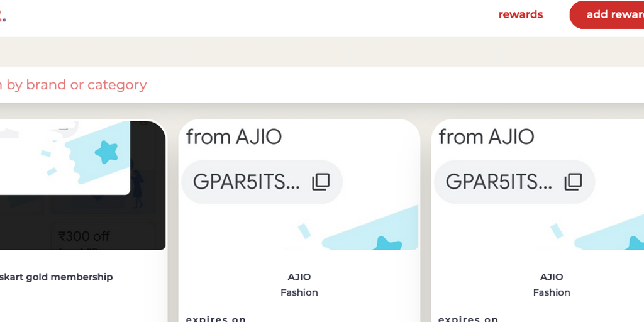
Task: Click the "from AJIO" heading on second AJIO card
Action: [486, 136]
